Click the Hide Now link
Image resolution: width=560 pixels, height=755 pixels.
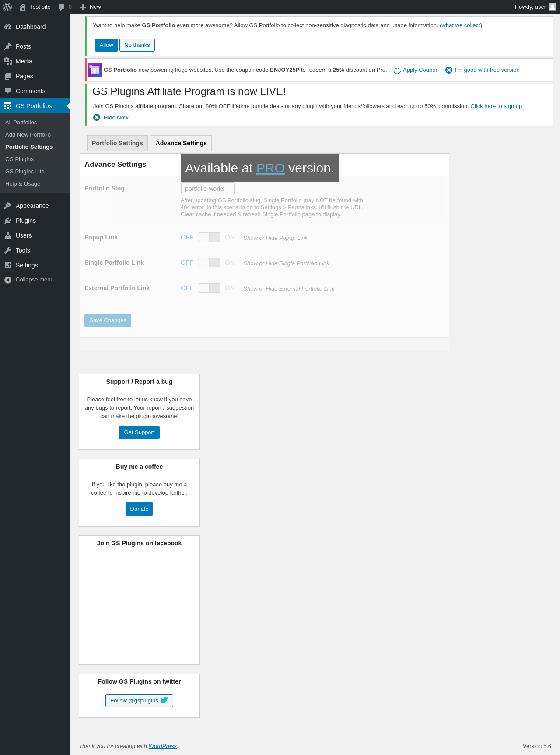(116, 118)
